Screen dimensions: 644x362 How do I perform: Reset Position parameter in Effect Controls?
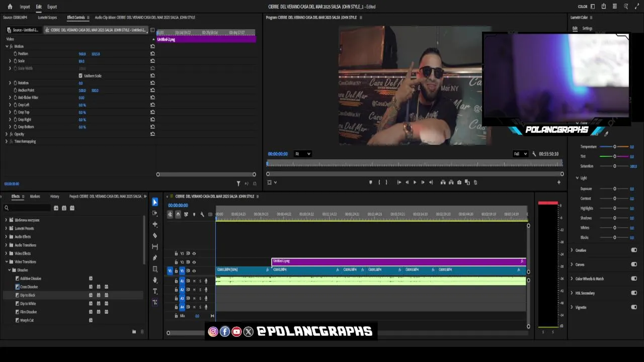pos(152,54)
